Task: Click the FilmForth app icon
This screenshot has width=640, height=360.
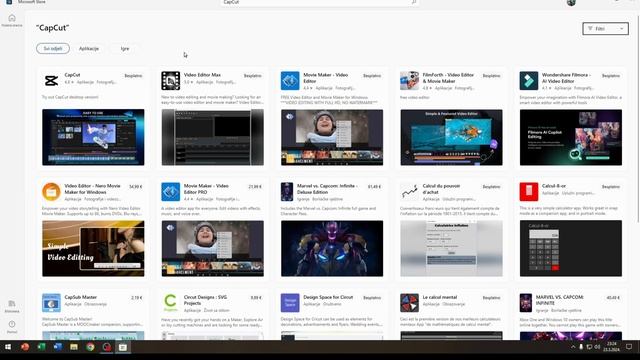Action: tap(409, 80)
